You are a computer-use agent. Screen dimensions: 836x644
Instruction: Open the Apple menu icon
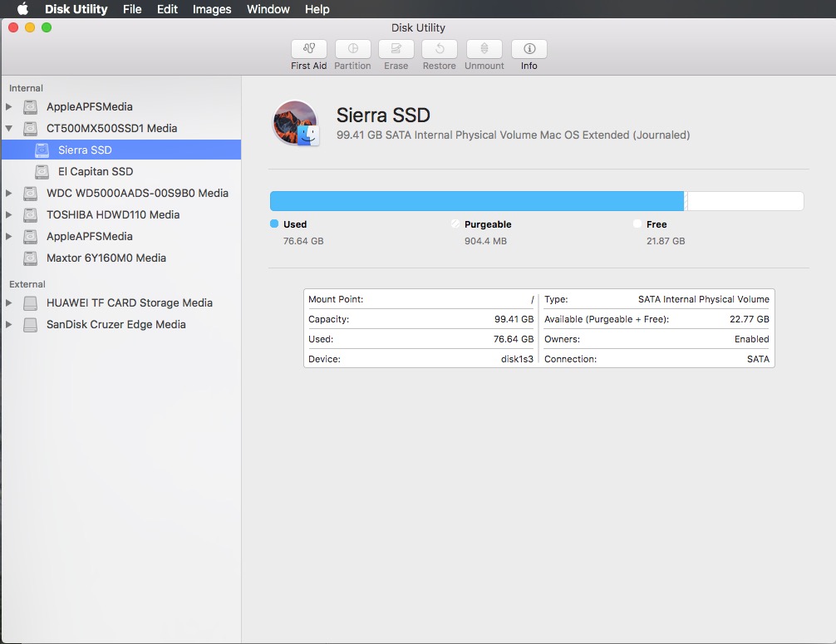click(22, 9)
